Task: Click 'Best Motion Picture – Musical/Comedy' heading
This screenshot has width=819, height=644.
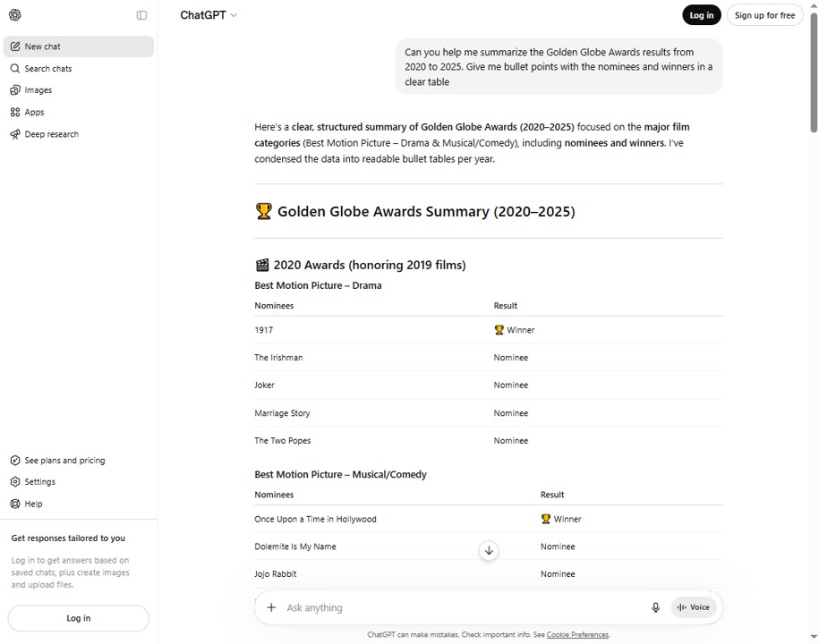Action: 340,474
